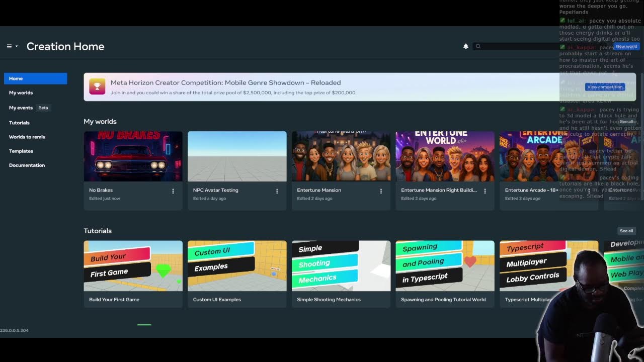This screenshot has height=362, width=644.
Task: Click Simple Shooting Mechanics caption
Action: pyautogui.click(x=329, y=300)
